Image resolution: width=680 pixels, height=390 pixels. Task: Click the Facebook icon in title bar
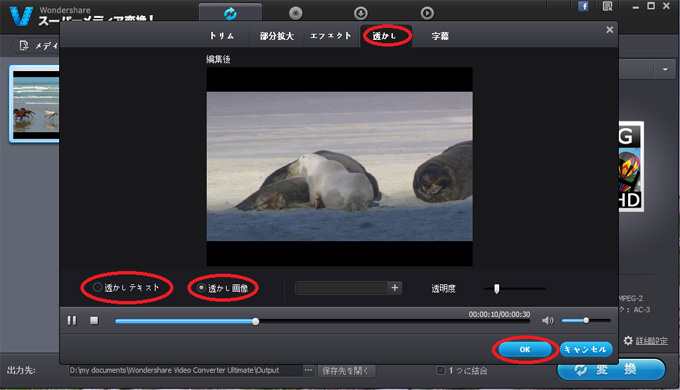(x=583, y=7)
